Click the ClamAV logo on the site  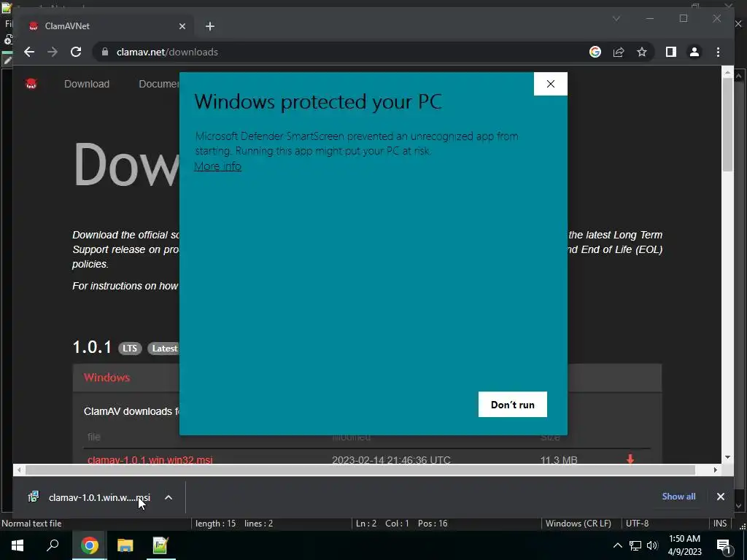(x=31, y=84)
